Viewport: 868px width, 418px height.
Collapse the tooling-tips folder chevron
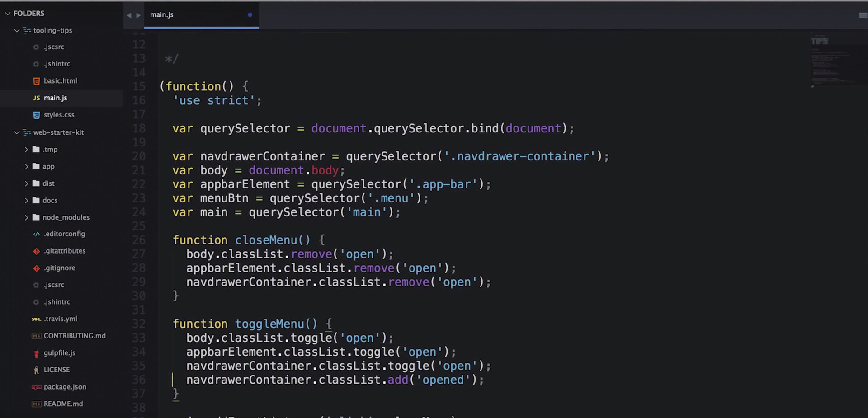click(x=17, y=31)
